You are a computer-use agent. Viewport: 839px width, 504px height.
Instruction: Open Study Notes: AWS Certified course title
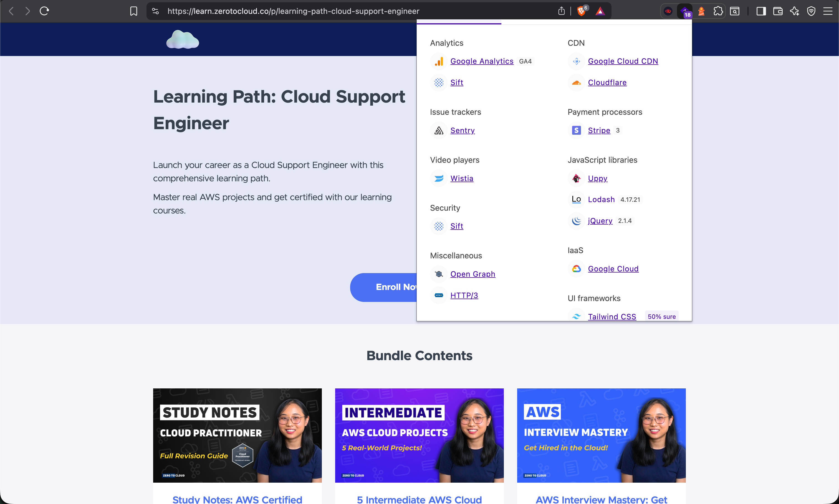(237, 499)
